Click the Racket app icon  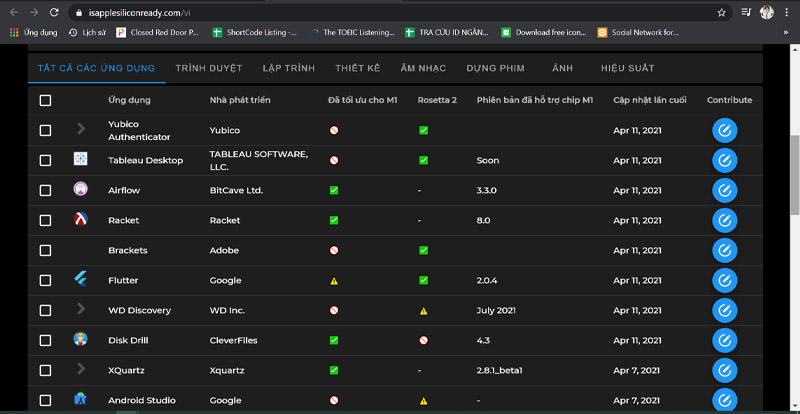[81, 219]
